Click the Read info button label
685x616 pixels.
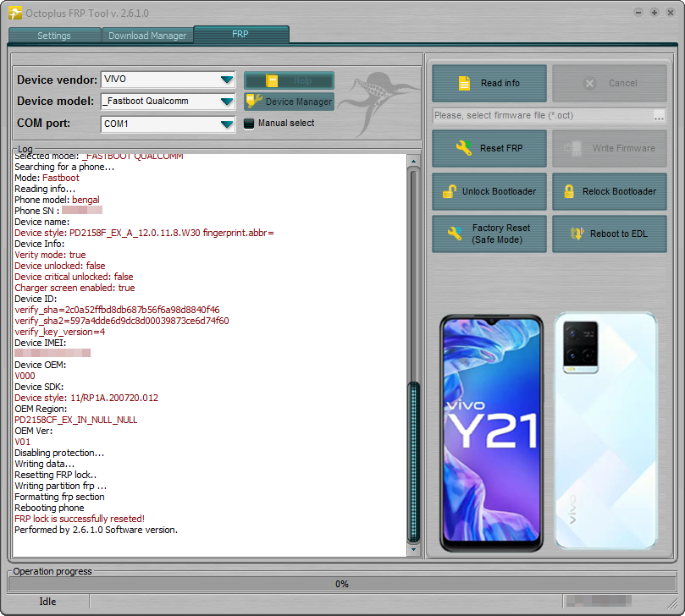coord(500,83)
